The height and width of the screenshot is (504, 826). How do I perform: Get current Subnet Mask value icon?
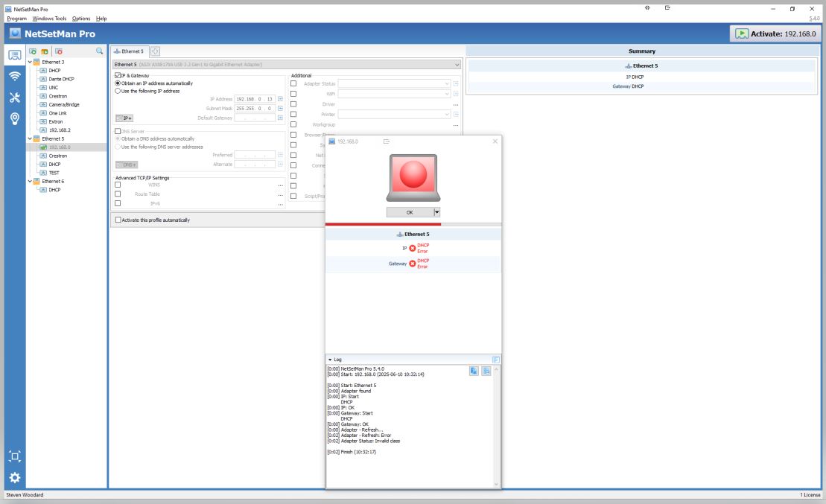[x=280, y=109]
